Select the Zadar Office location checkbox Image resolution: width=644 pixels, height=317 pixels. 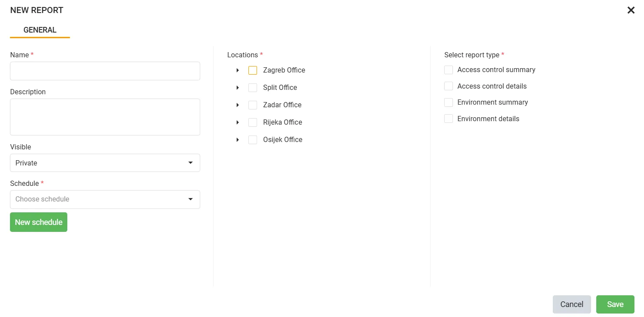point(253,105)
